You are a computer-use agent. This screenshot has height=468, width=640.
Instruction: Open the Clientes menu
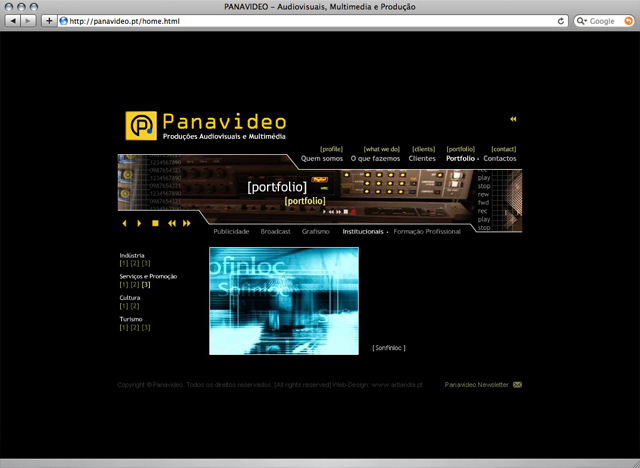tap(422, 158)
